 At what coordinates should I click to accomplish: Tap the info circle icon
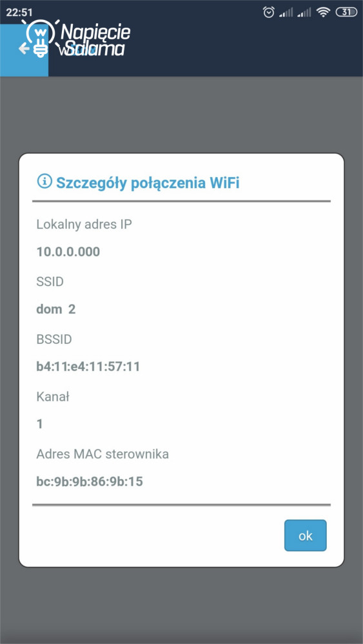click(43, 180)
